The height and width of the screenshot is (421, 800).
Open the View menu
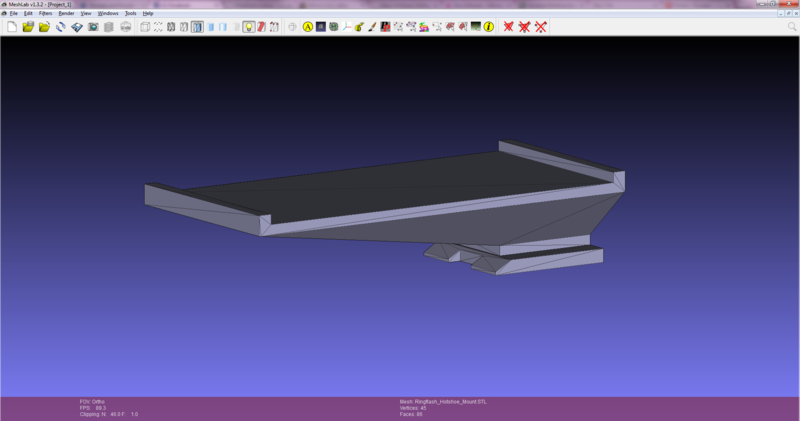click(x=86, y=13)
